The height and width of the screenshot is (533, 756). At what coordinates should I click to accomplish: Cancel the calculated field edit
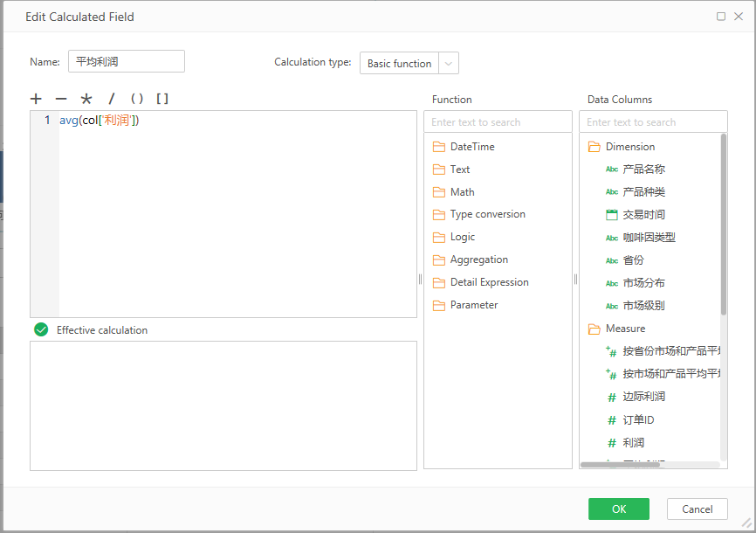697,509
